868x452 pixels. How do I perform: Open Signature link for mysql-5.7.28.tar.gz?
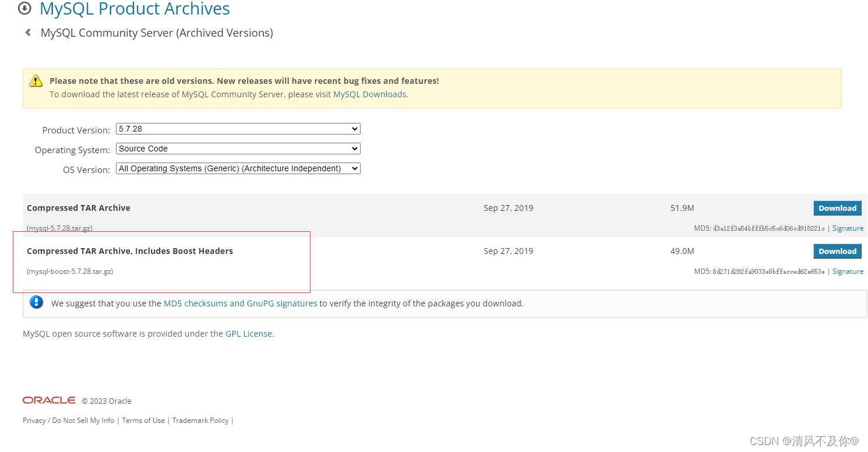pyautogui.click(x=848, y=228)
